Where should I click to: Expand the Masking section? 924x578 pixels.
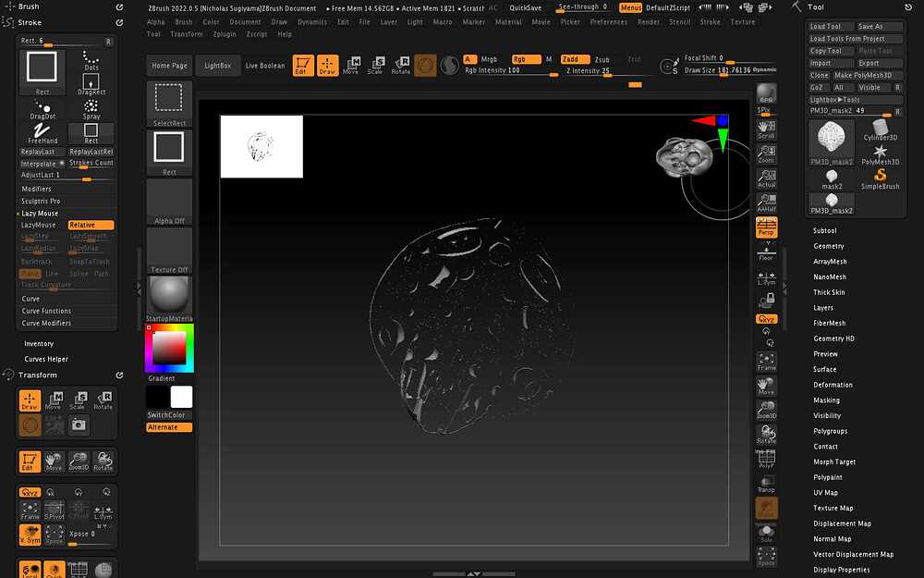pos(826,400)
